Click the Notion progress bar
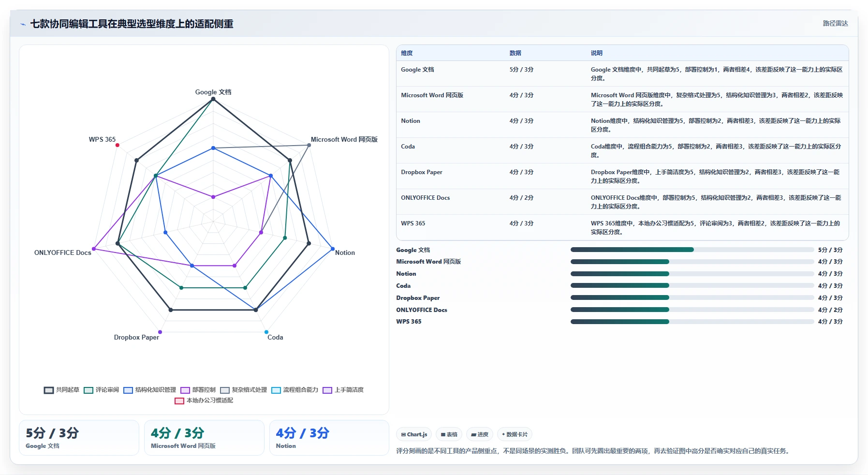This screenshot has width=868, height=475. 692,274
